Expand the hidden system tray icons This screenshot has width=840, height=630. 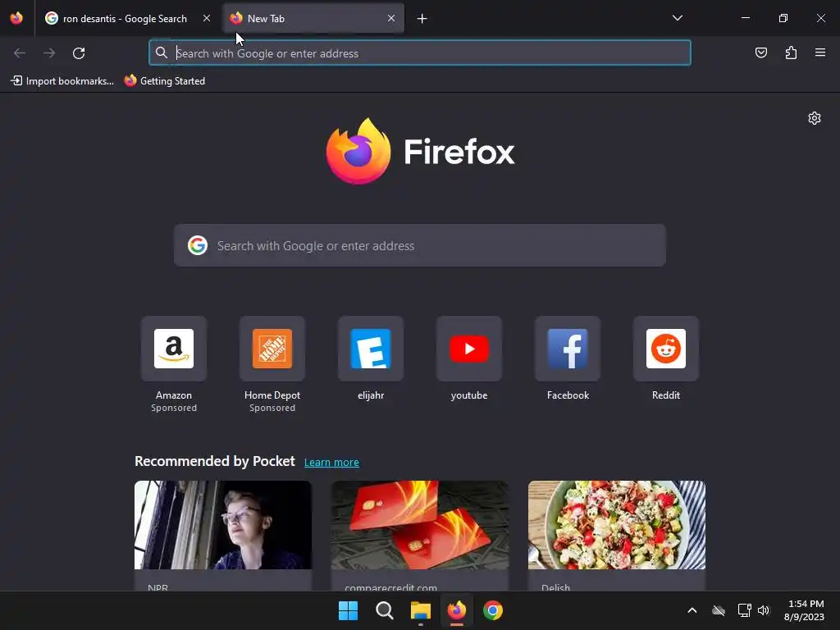(692, 610)
